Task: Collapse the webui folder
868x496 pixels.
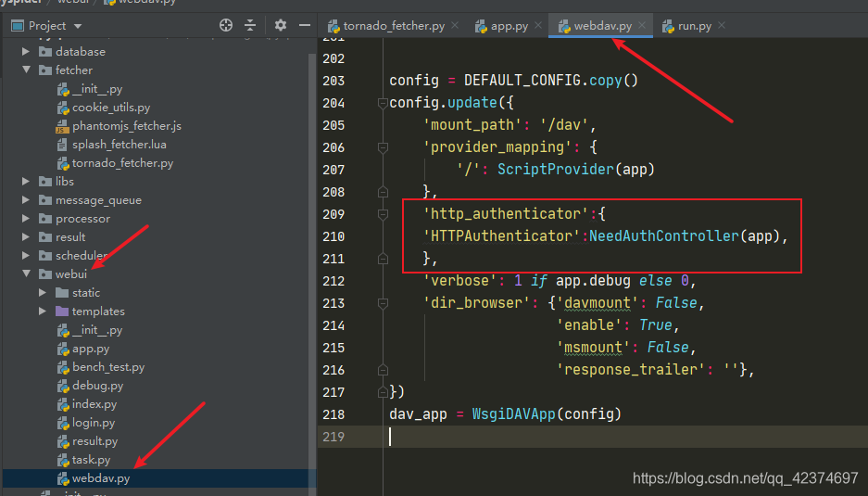Action: pyautogui.click(x=26, y=273)
